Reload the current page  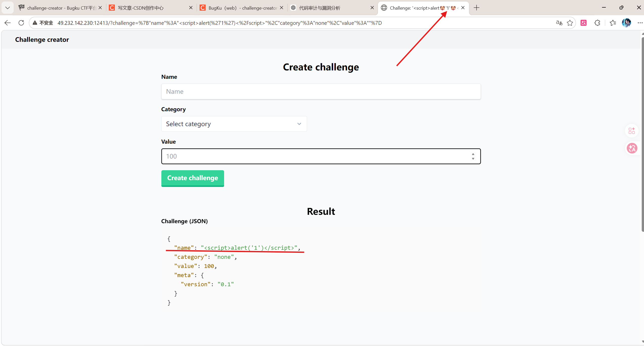21,23
